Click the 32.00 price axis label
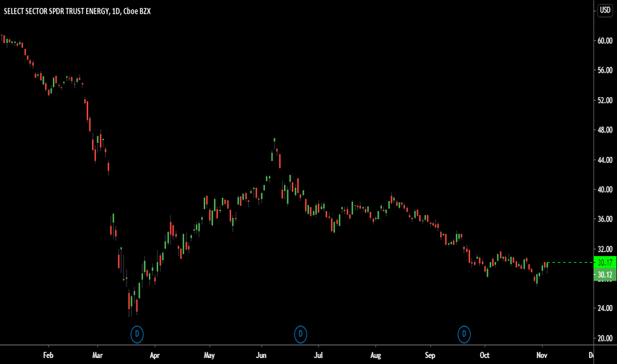This screenshot has height=364, width=617. tap(605, 249)
